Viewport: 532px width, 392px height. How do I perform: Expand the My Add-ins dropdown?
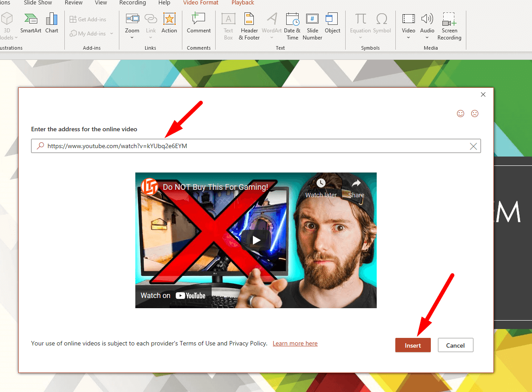112,34
